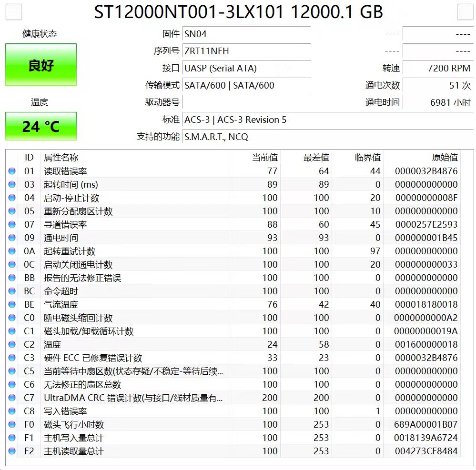Click the indicator for 无法修正的扇区总数

coord(12,384)
